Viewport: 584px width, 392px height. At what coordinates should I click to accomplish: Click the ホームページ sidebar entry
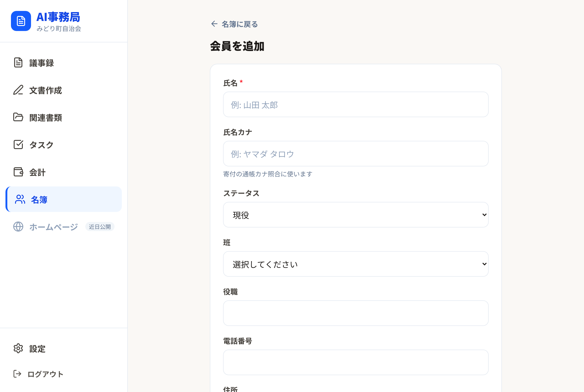pos(64,227)
